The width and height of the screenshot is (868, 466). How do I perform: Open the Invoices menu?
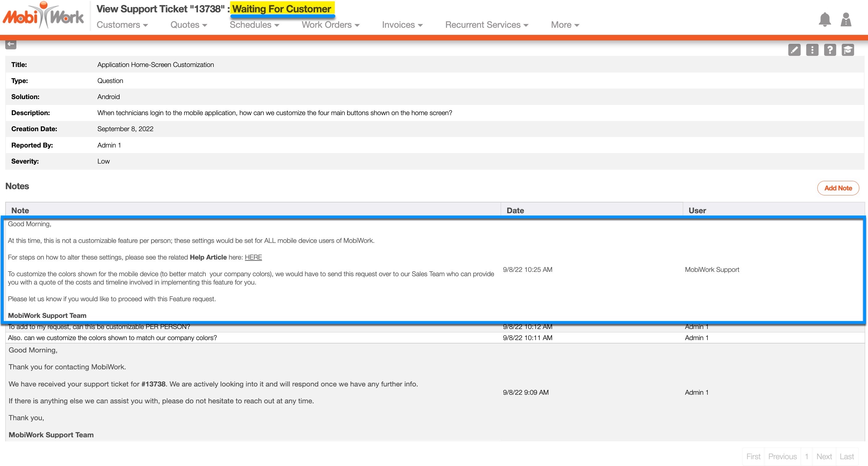[x=402, y=25]
